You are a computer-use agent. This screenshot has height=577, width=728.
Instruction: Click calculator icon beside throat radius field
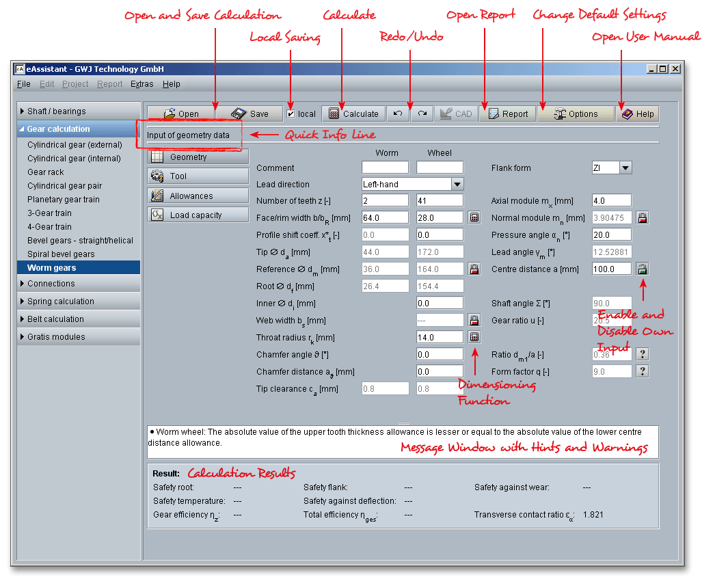(474, 337)
